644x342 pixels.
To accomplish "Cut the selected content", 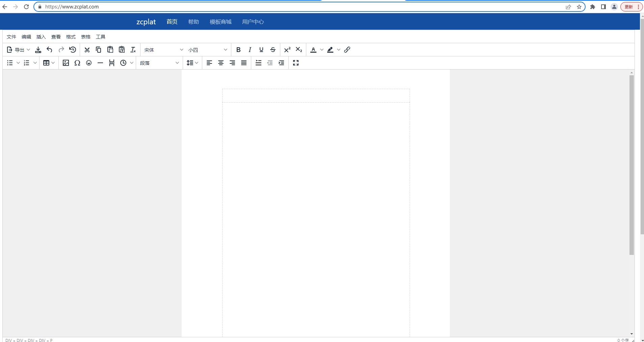I will 87,50.
